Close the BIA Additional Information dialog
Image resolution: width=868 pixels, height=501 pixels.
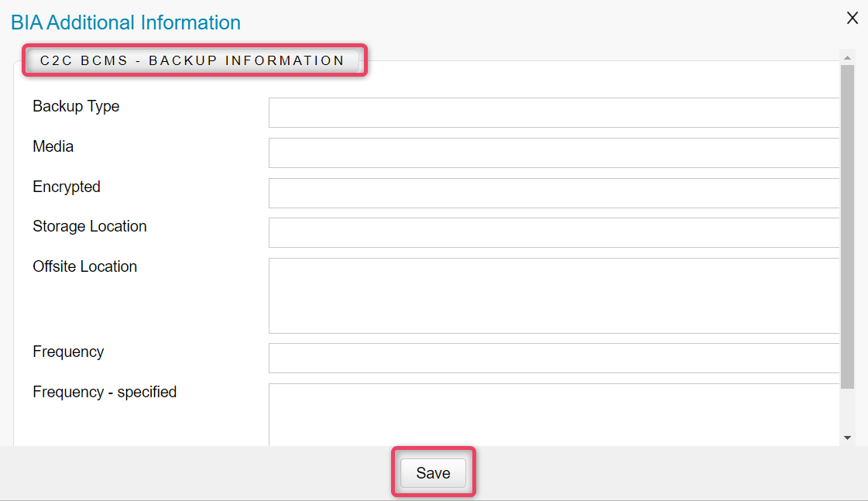tap(852, 18)
